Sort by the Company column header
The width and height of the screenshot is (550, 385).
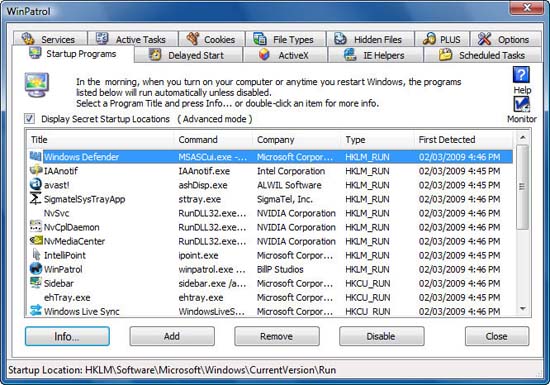[296, 140]
